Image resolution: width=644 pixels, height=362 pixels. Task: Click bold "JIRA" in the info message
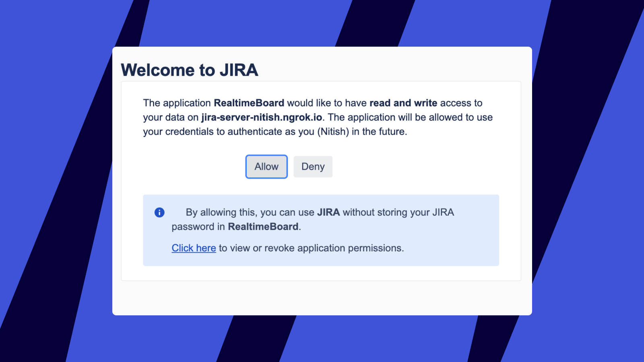[328, 212]
